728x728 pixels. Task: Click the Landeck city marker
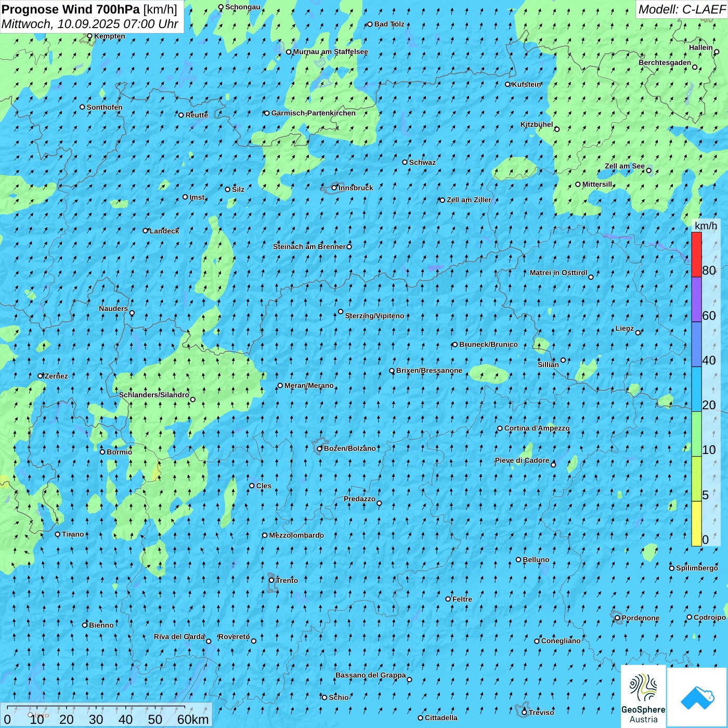146,231
